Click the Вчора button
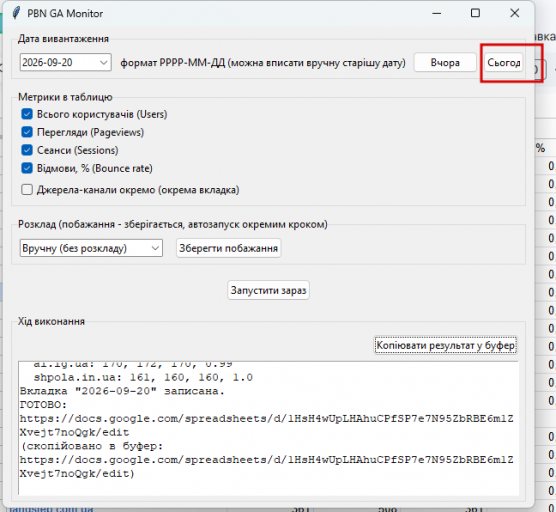Screen dimensions: 556x512 pyautogui.click(x=445, y=63)
